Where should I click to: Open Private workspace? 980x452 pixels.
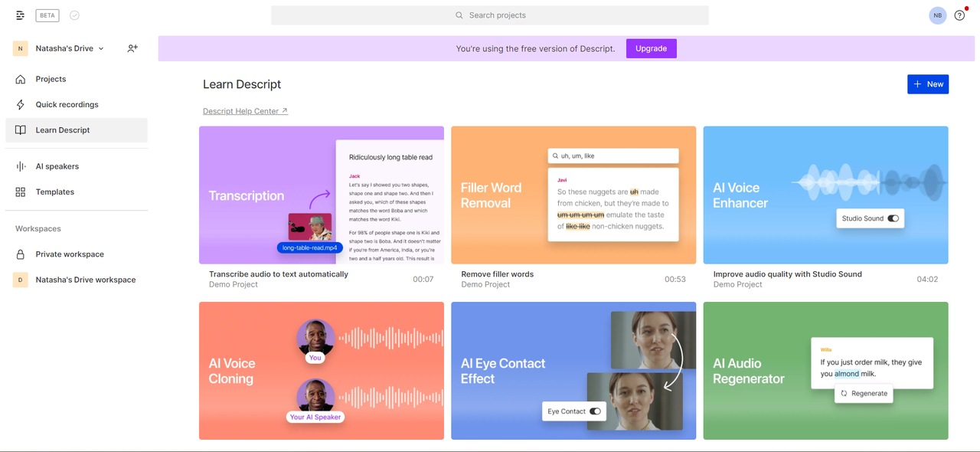pos(77,254)
